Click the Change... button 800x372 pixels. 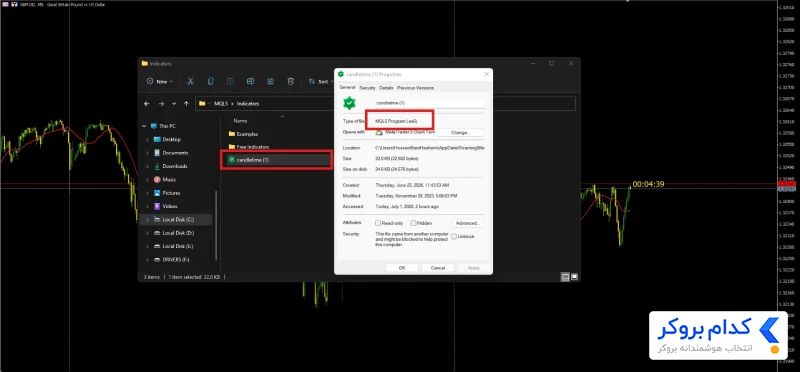[x=460, y=132]
